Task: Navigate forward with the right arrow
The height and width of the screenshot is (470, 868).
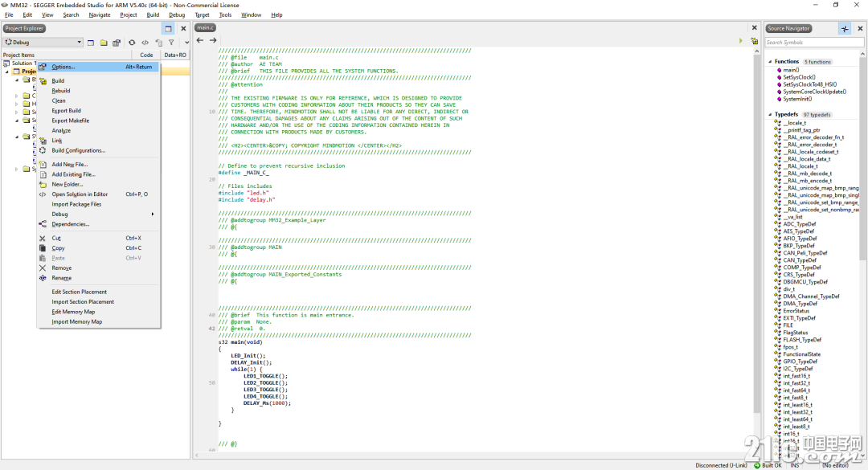Action: click(x=213, y=40)
